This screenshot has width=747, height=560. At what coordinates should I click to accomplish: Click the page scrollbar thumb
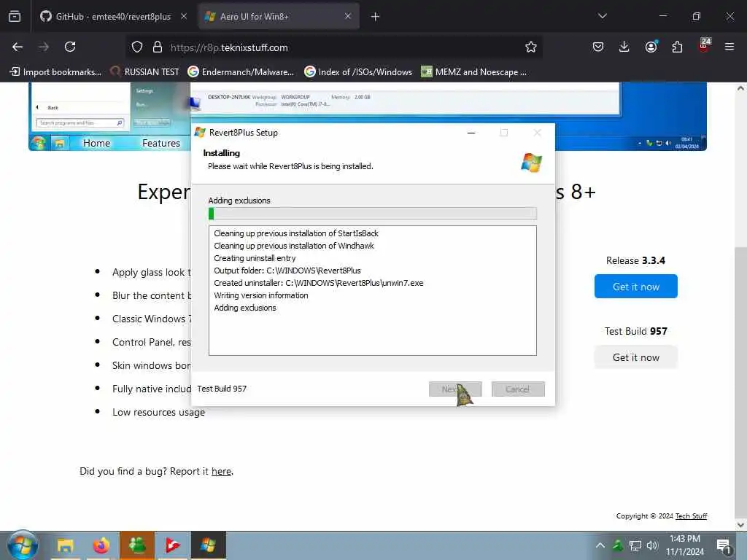tap(740, 381)
